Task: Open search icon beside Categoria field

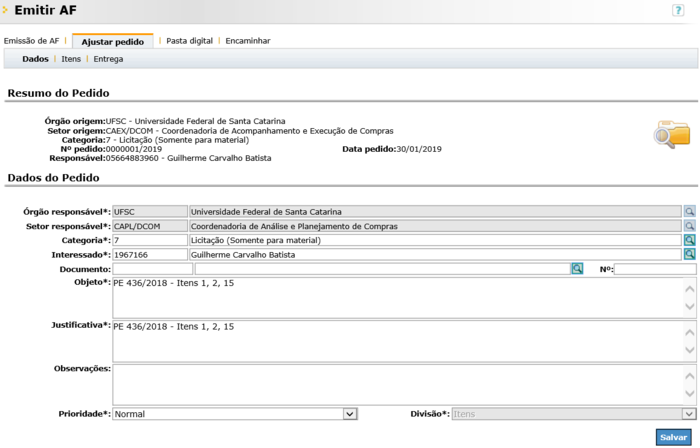Action: 689,240
